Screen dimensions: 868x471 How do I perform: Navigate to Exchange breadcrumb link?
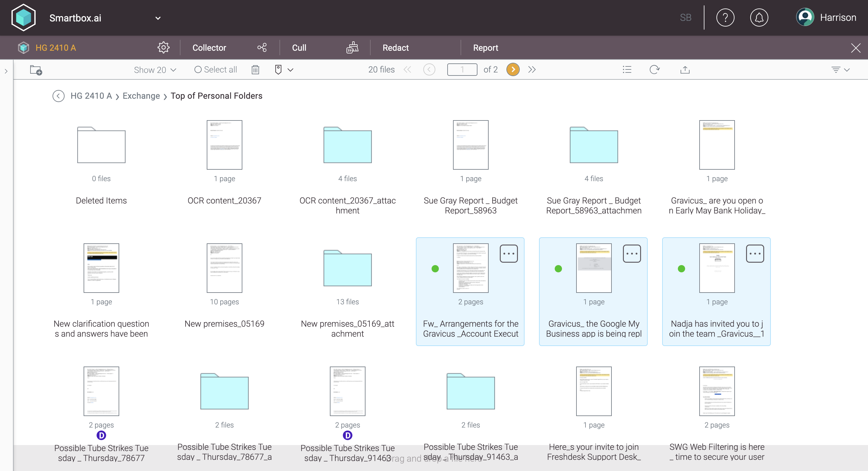click(x=141, y=96)
